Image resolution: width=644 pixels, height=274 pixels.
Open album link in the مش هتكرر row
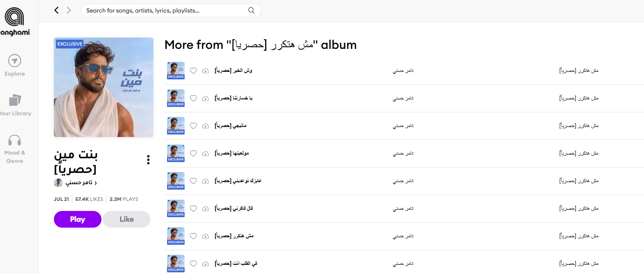pyautogui.click(x=579, y=236)
